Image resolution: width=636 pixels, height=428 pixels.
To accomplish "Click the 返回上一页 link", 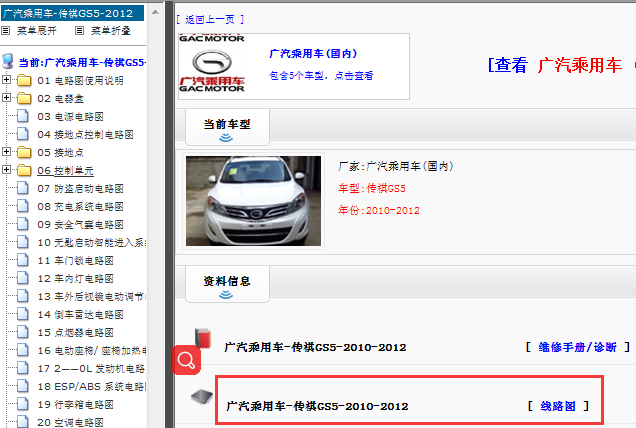I will [x=210, y=19].
